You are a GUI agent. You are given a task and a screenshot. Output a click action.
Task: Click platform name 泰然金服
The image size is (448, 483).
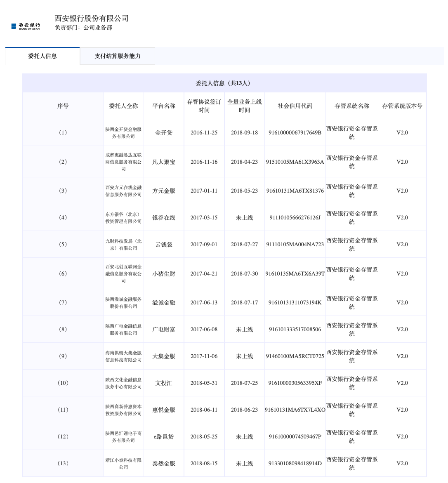[164, 464]
